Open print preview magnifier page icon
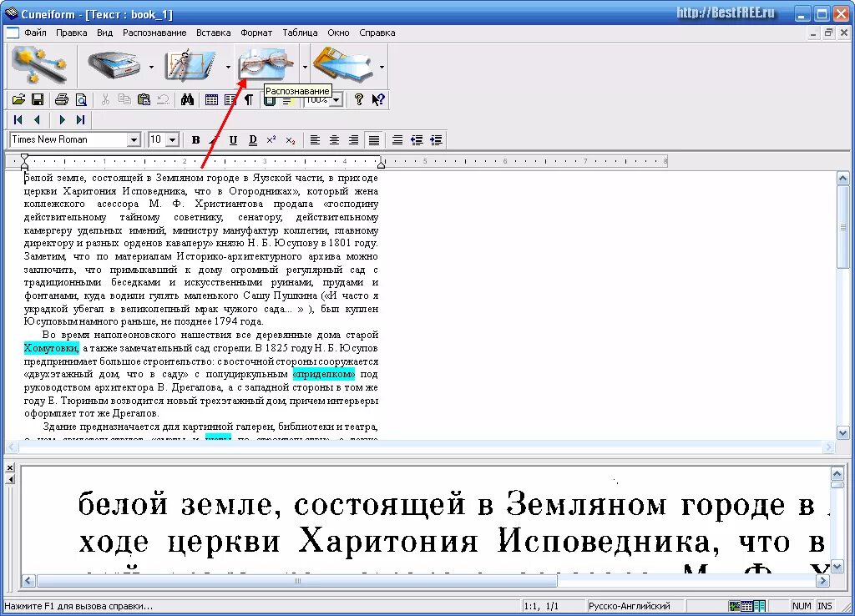This screenshot has width=855, height=616. point(81,100)
